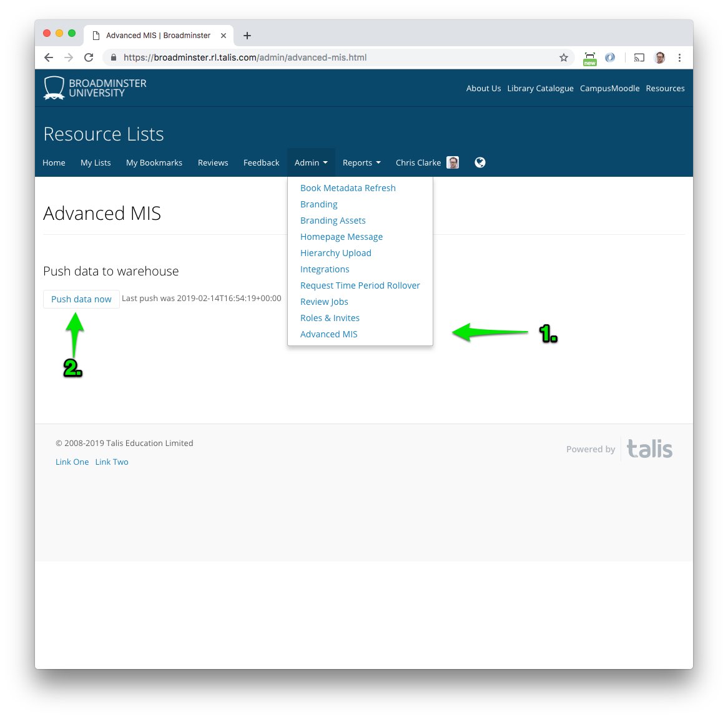Open the Chris Clarke user menu
This screenshot has height=719, width=728.
[x=426, y=162]
